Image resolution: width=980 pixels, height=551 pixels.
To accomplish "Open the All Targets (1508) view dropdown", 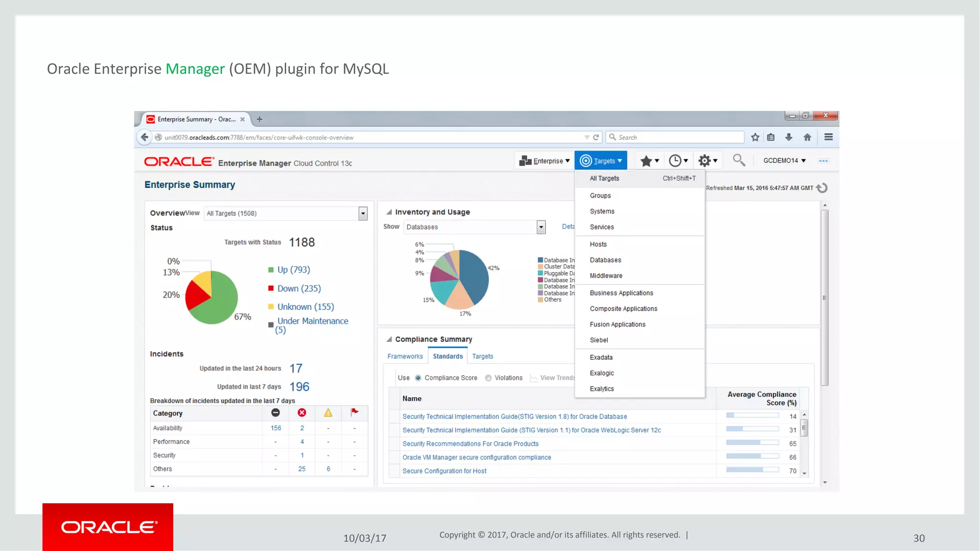I will coord(363,213).
